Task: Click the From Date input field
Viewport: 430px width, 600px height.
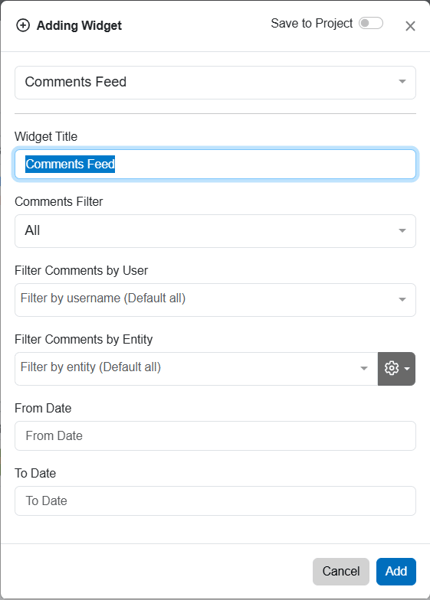Action: 215,436
